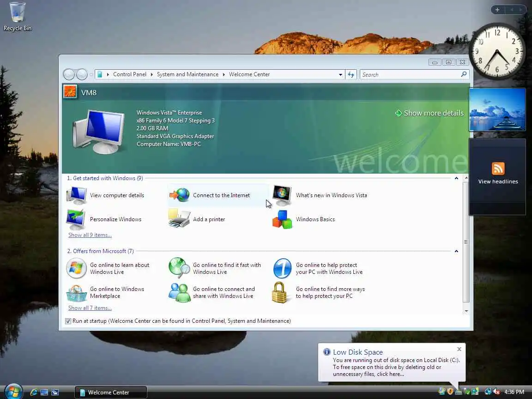Click the network connection tray icon
This screenshot has height=399, width=532.
pos(488,392)
